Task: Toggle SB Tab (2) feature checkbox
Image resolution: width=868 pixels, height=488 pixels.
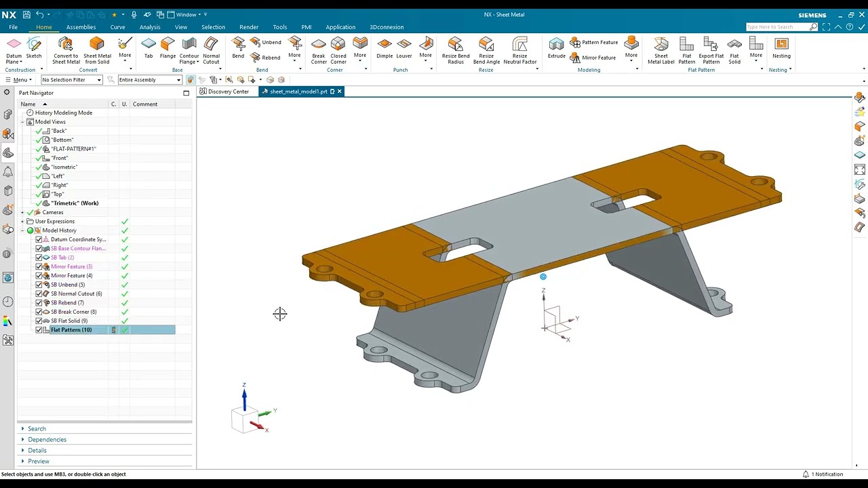Action: (39, 258)
